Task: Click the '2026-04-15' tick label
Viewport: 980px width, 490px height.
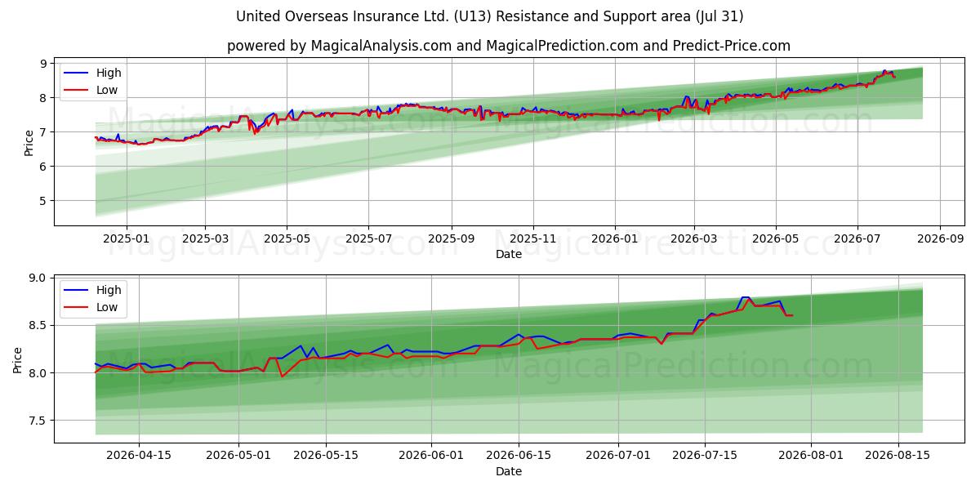Action: pos(139,456)
